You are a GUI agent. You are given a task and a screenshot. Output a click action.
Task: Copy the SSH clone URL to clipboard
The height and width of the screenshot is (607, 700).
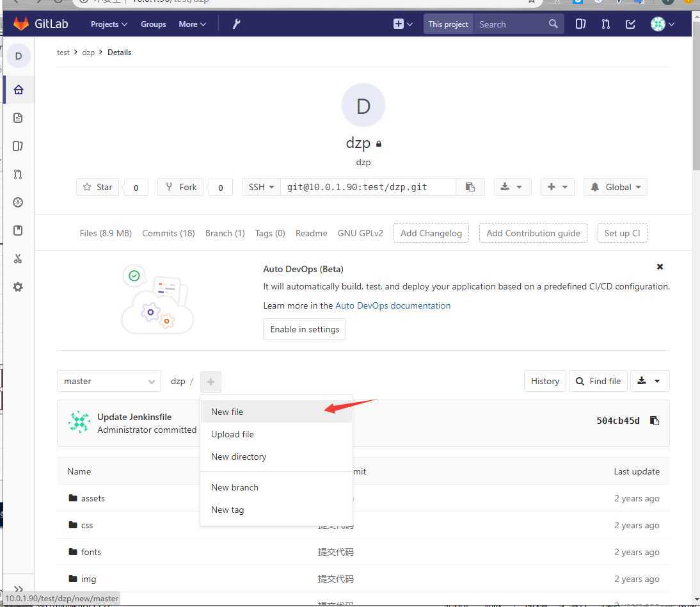pos(470,187)
